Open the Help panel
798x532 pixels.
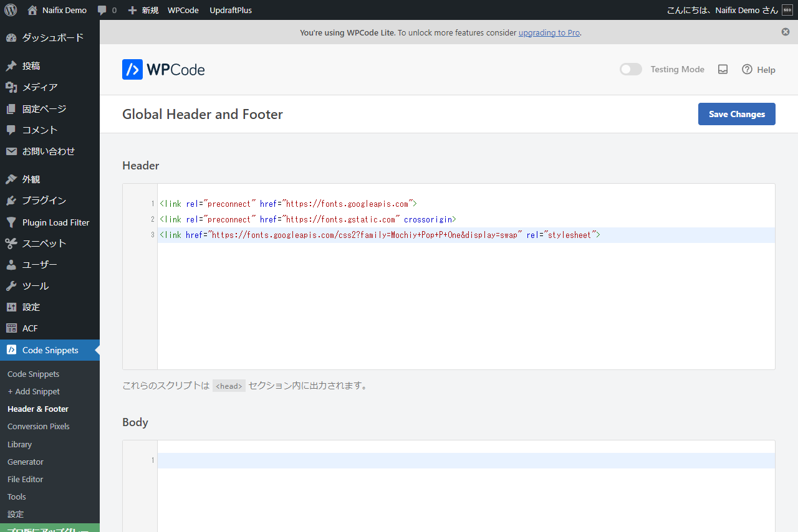click(x=759, y=70)
